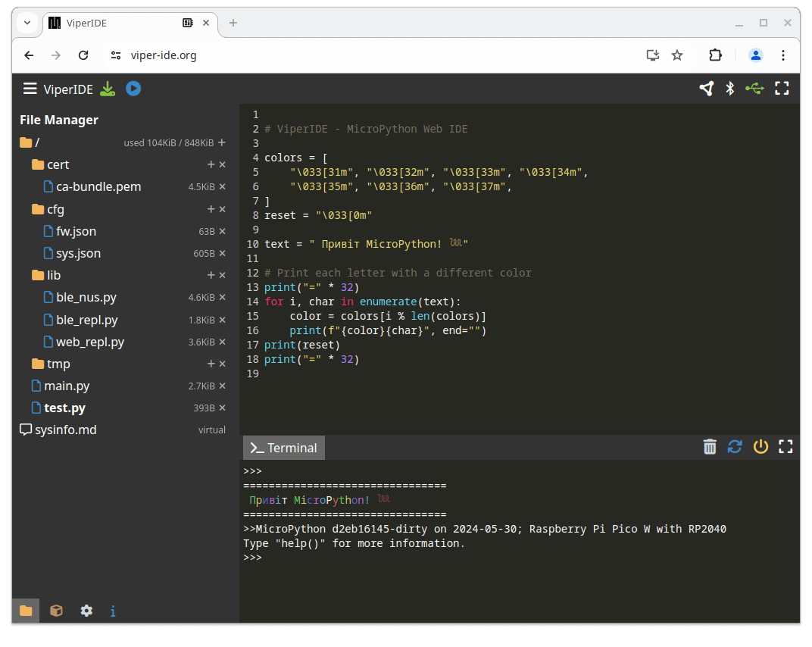The image size is (812, 647).
Task: Add a new item to root folder
Action: (x=222, y=142)
